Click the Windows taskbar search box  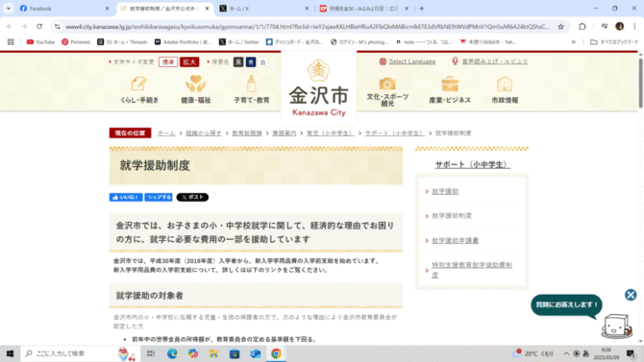[x=80, y=353]
